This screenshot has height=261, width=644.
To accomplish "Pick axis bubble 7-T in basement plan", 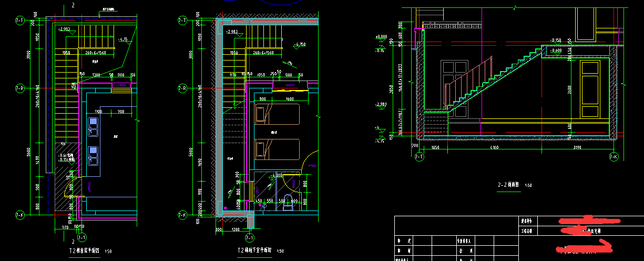I will click(182, 21).
